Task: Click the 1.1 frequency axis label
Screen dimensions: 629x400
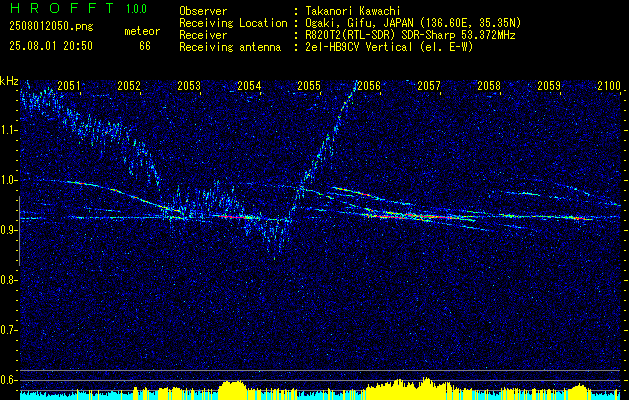Action: tap(9, 130)
